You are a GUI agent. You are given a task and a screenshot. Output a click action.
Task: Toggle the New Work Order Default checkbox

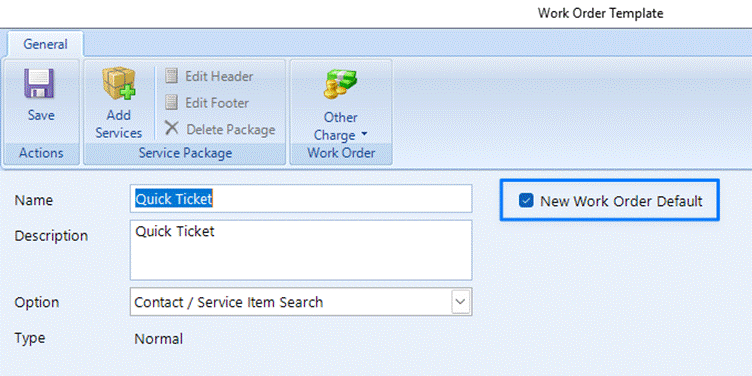click(526, 200)
